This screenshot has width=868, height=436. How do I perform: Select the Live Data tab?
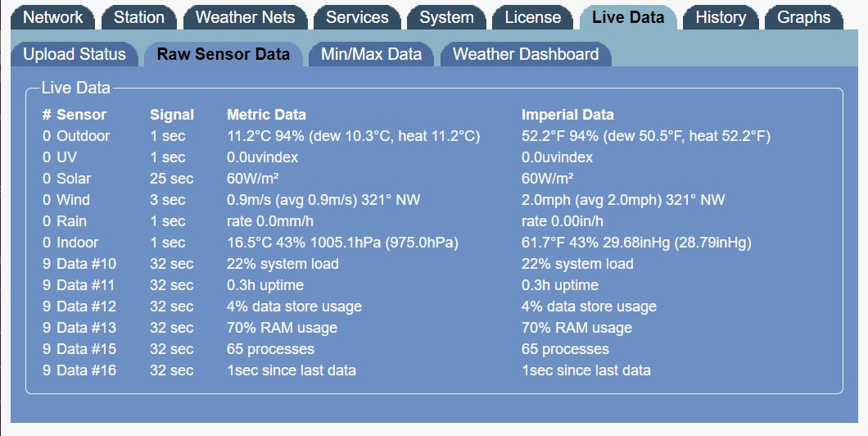pos(628,18)
